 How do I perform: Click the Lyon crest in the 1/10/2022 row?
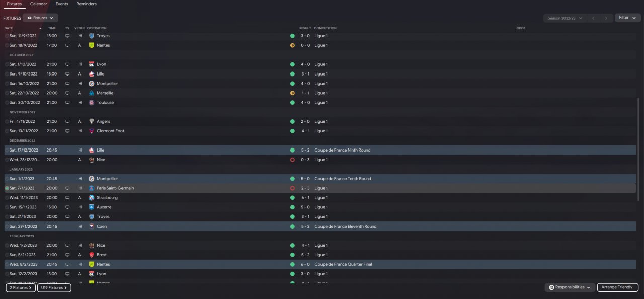pyautogui.click(x=91, y=64)
